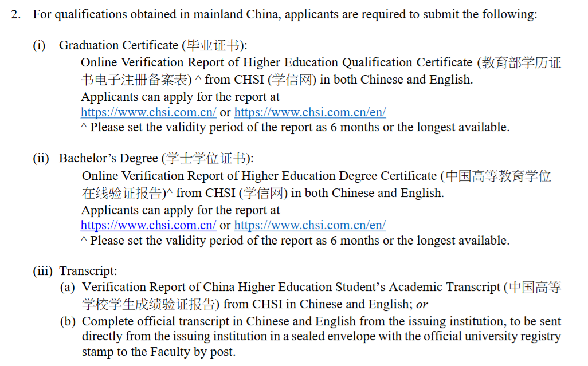Screen dimensions: 588x366
Task: Open the chsi.com.cn link under Bachelor's Degree
Action: click(x=148, y=225)
